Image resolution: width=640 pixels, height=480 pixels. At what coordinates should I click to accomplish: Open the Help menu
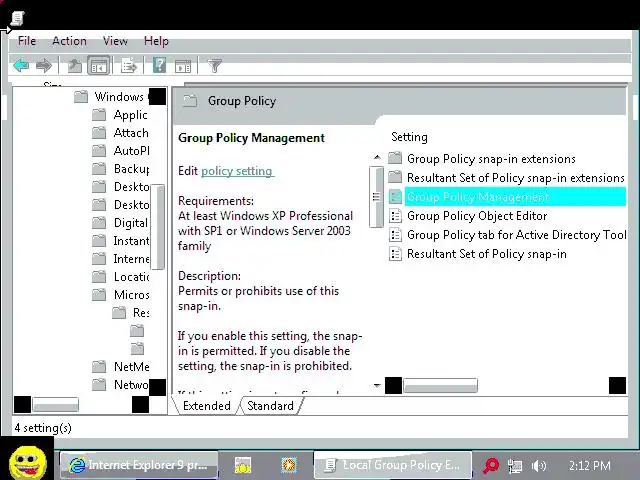point(156,41)
